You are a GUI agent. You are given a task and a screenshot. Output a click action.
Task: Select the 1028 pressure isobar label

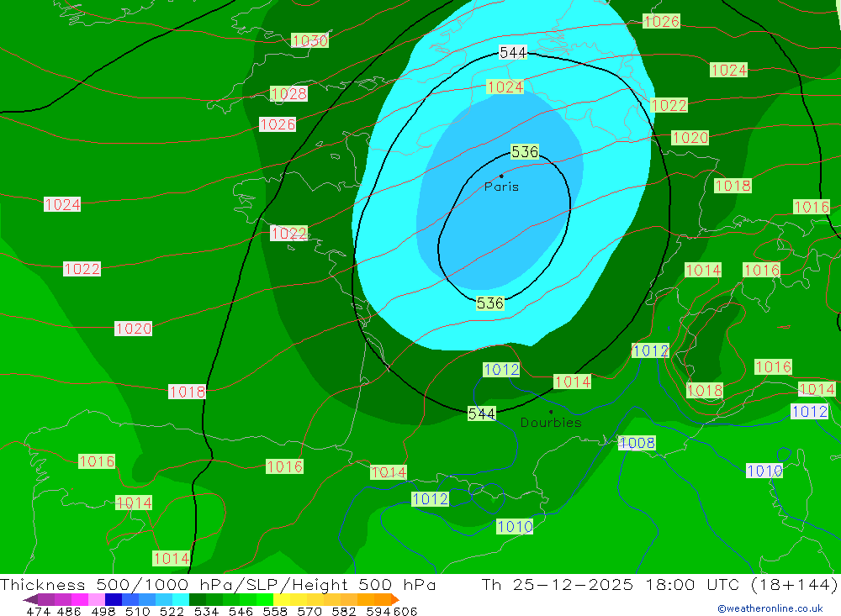point(288,94)
